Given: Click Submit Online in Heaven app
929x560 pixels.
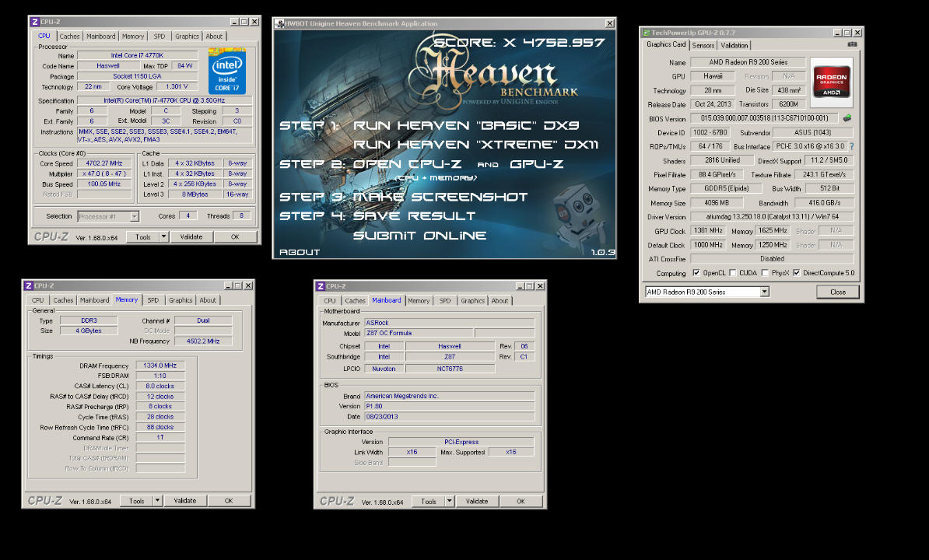Looking at the screenshot, I should tap(419, 236).
